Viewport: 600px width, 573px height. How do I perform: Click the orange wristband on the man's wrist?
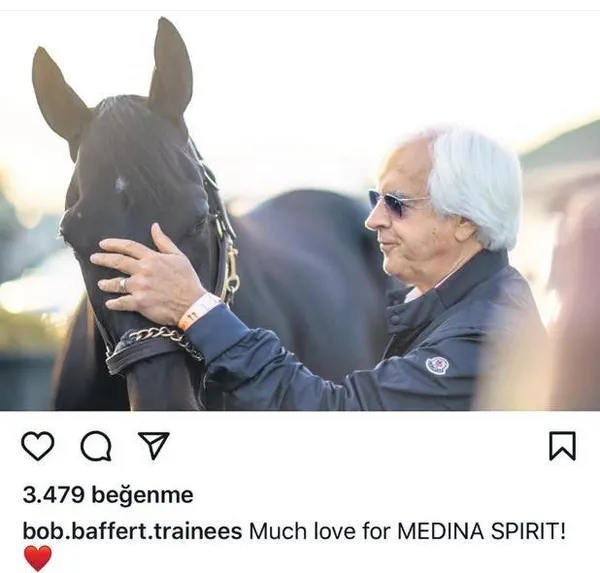[x=198, y=310]
